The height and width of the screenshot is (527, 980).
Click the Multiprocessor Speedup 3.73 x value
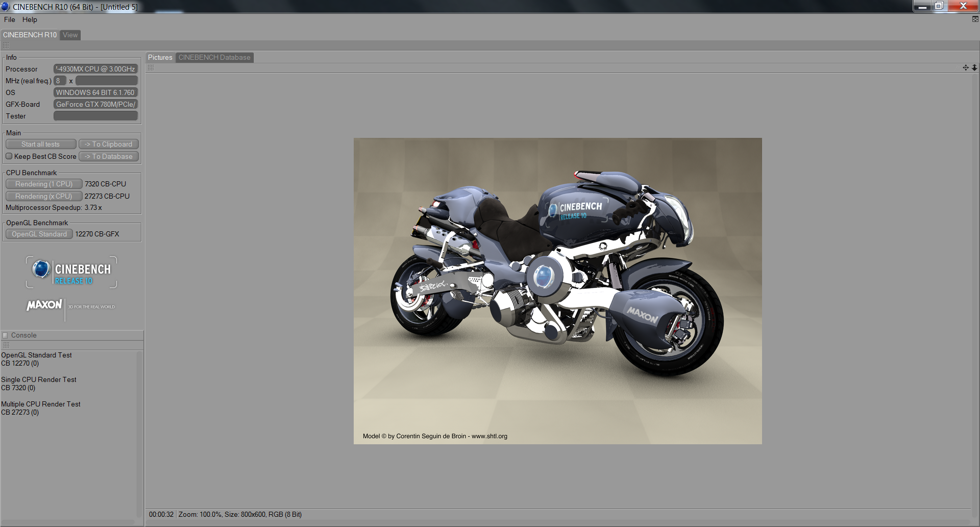[x=93, y=208]
